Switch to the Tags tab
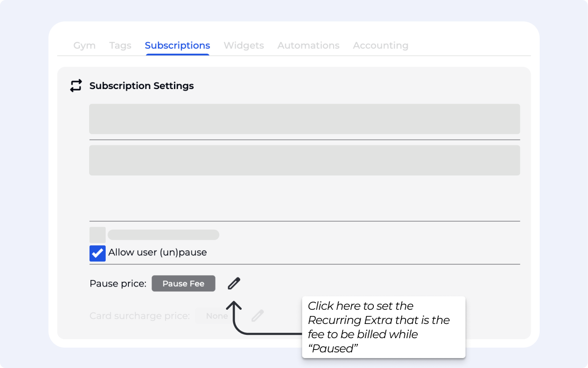This screenshot has width=588, height=368. (x=120, y=45)
